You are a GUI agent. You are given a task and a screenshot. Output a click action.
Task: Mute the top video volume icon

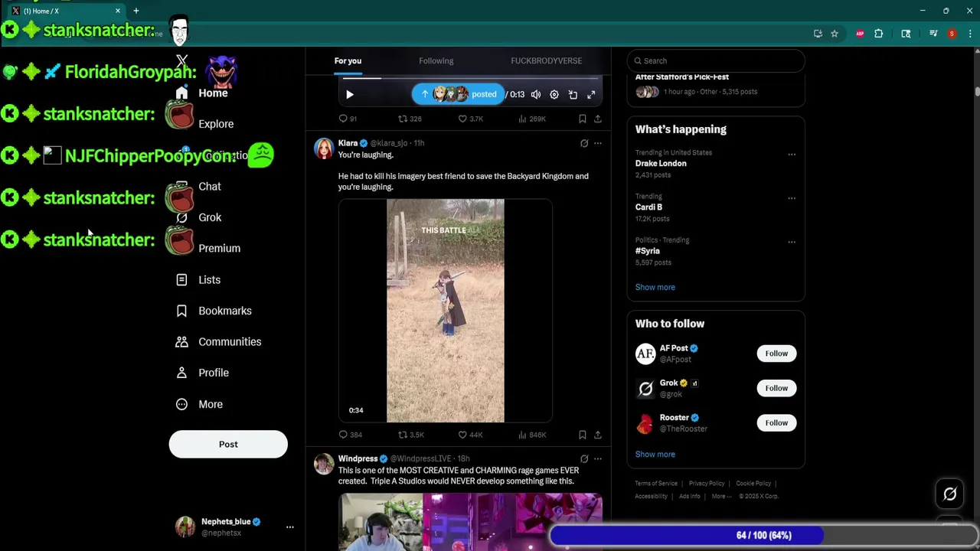[536, 94]
